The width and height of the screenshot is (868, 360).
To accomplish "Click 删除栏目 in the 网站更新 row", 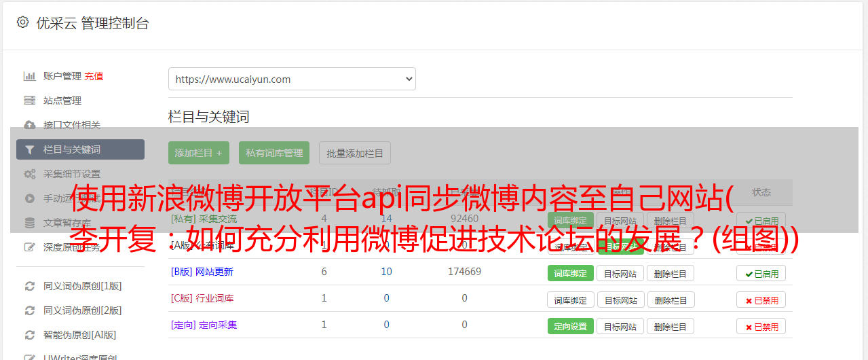I will pos(671,273).
